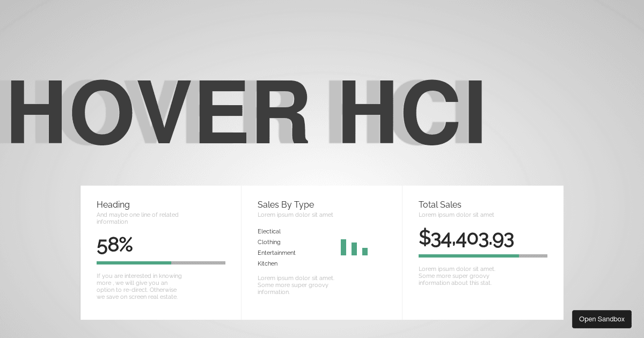Select the 58% progress bar

(161, 263)
